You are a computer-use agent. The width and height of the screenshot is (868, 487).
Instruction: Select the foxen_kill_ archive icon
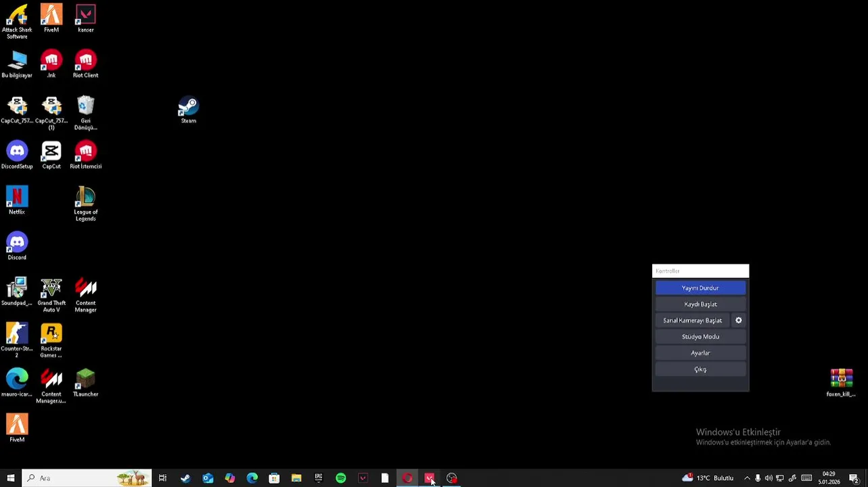pyautogui.click(x=841, y=383)
